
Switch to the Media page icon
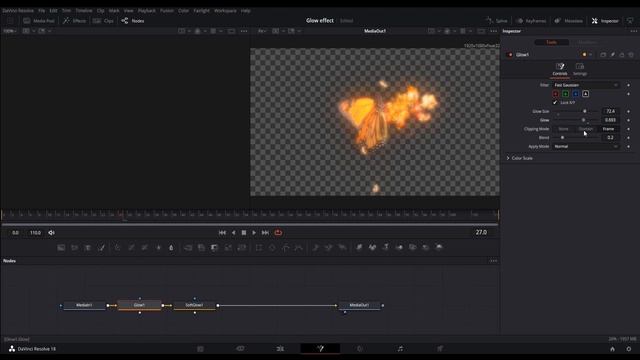tap(200, 349)
